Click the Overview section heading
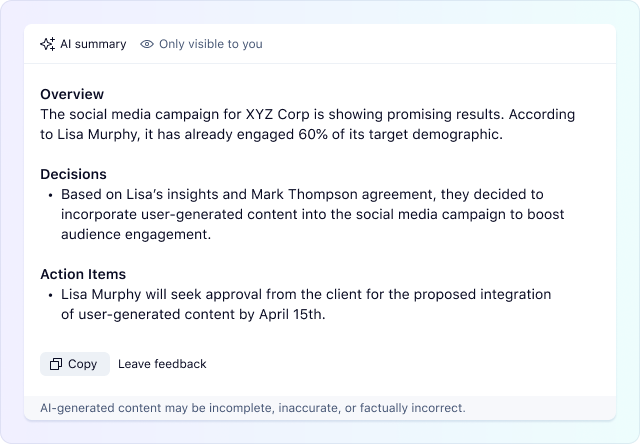640x444 pixels. click(x=72, y=94)
